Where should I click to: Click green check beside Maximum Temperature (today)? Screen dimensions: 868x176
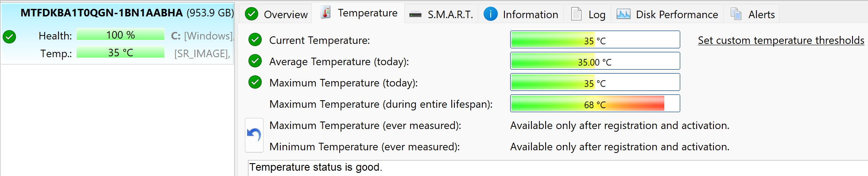(x=255, y=82)
